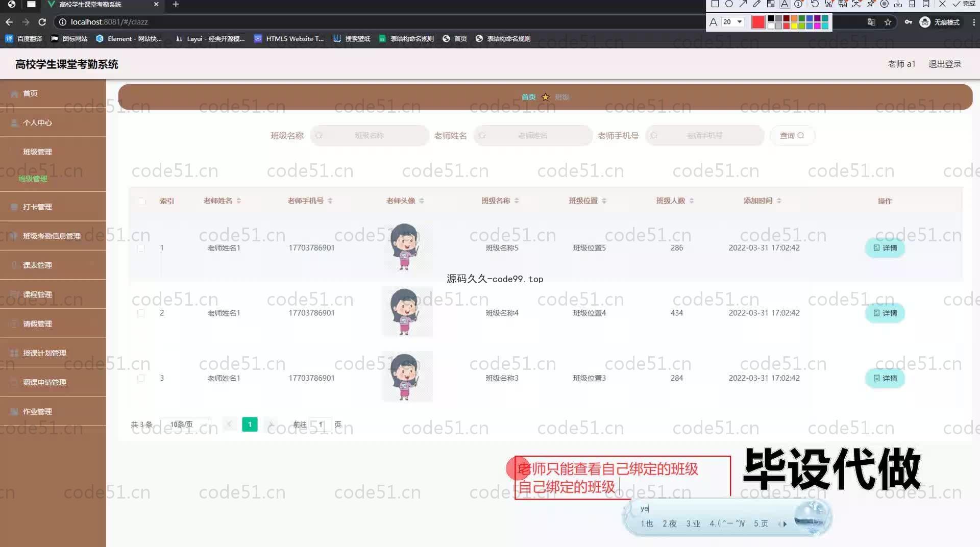
Task: Open the 10条/页 page size dropdown
Action: pos(186,425)
